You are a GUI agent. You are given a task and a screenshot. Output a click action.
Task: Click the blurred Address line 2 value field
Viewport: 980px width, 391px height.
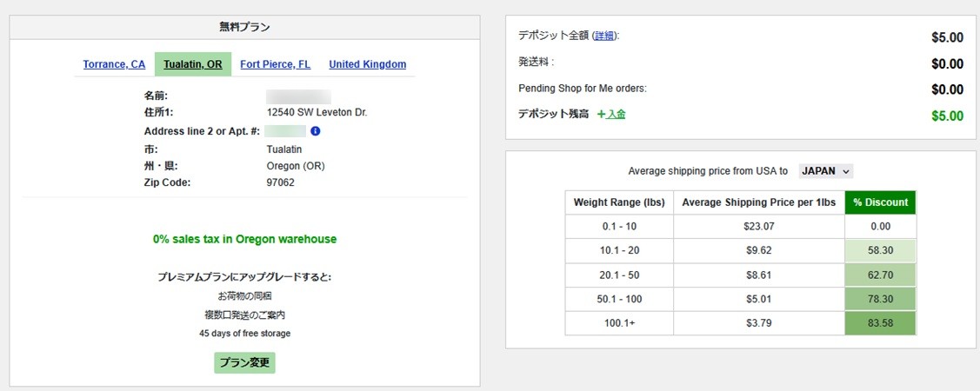(285, 131)
